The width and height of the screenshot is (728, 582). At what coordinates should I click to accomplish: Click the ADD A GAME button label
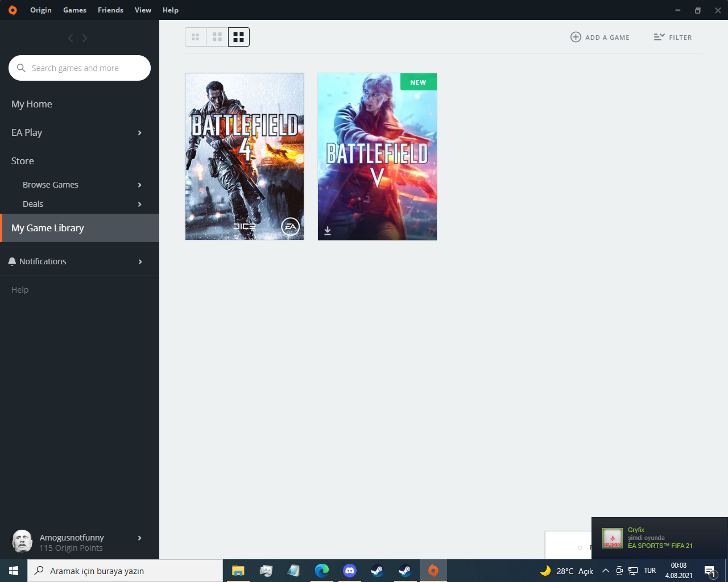point(607,38)
